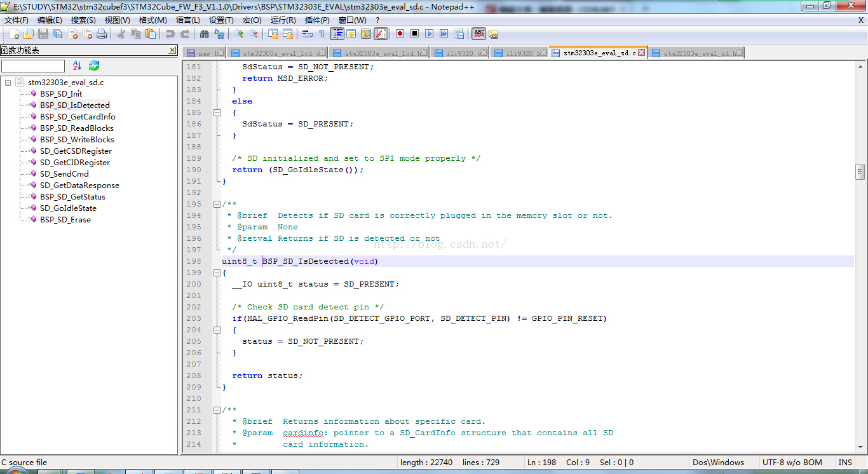Click the Start Recording macro icon

click(x=400, y=34)
